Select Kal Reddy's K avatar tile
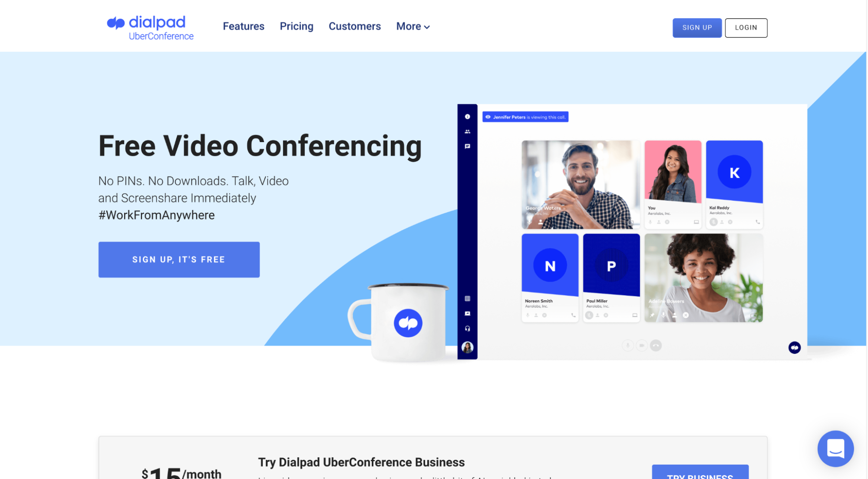The image size is (868, 479). point(734,185)
